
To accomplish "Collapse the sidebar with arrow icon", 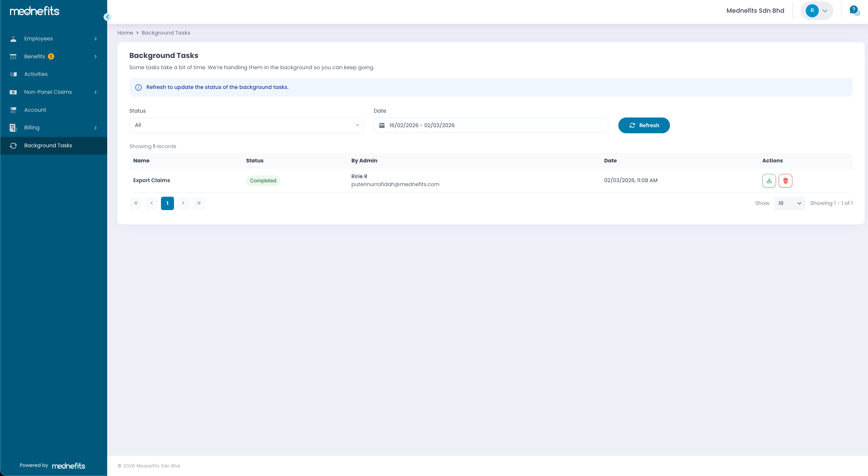I will [x=107, y=17].
